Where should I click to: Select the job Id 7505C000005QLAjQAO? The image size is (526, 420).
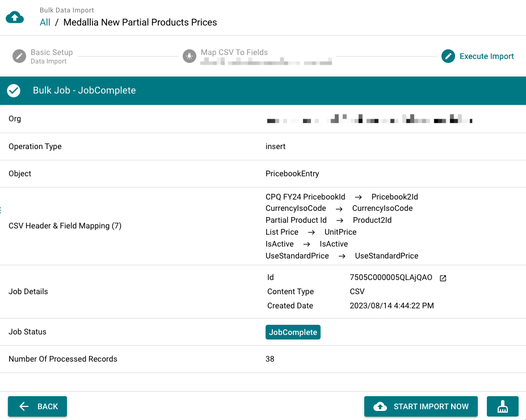point(391,277)
